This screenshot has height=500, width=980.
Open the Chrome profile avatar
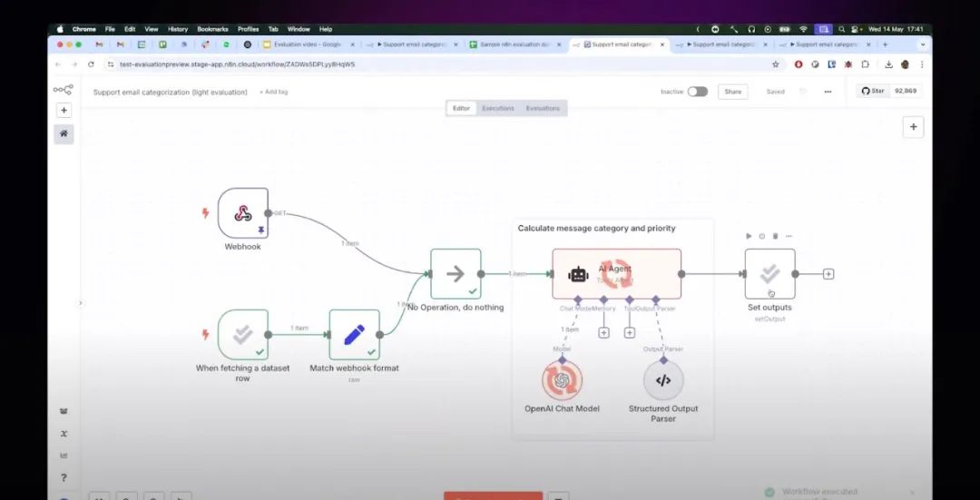905,64
